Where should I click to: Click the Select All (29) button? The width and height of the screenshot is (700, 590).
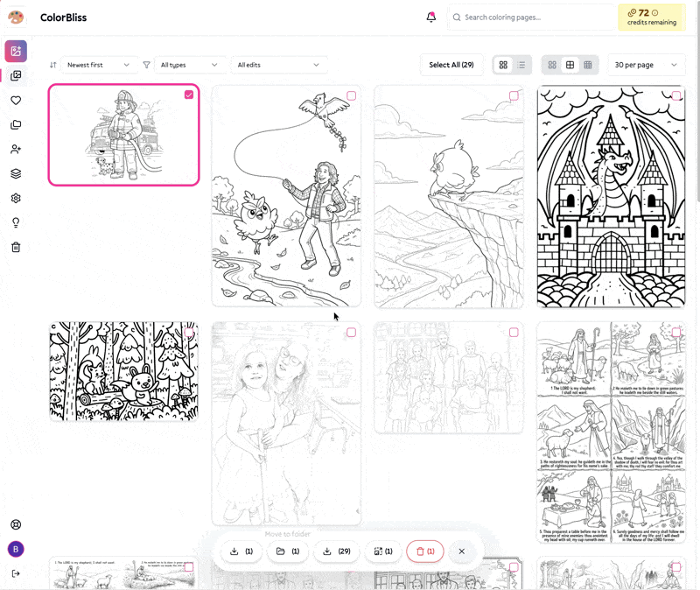[x=451, y=65]
